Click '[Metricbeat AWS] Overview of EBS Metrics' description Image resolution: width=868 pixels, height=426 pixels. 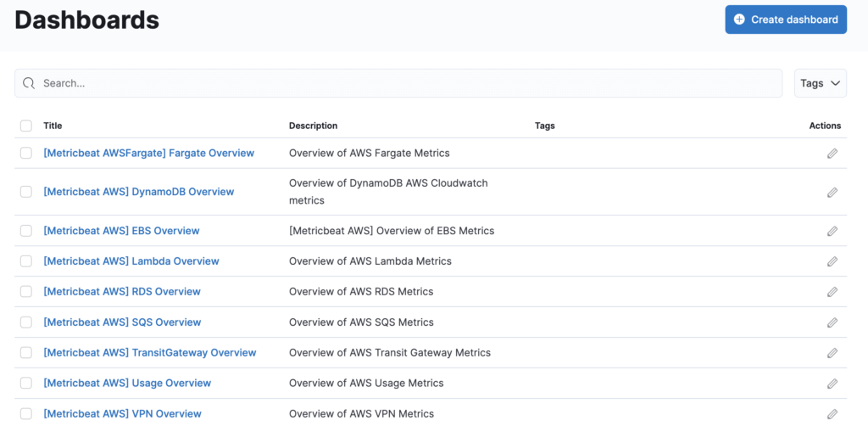coord(392,231)
